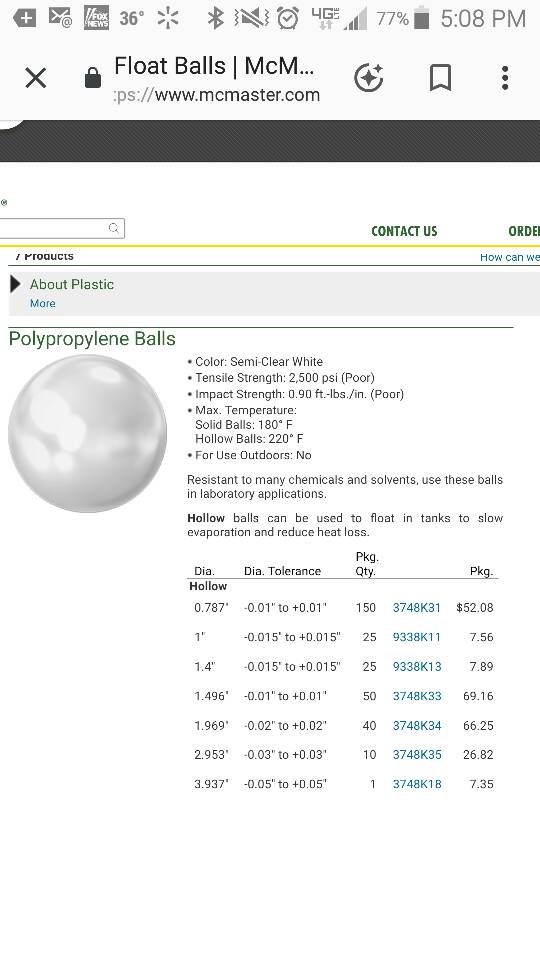Click the Polypropylene Balls heading
The height and width of the screenshot is (960, 540).
(92, 339)
